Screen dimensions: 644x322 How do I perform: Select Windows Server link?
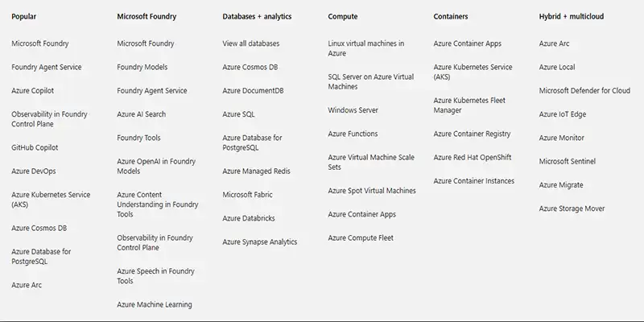pyautogui.click(x=353, y=110)
